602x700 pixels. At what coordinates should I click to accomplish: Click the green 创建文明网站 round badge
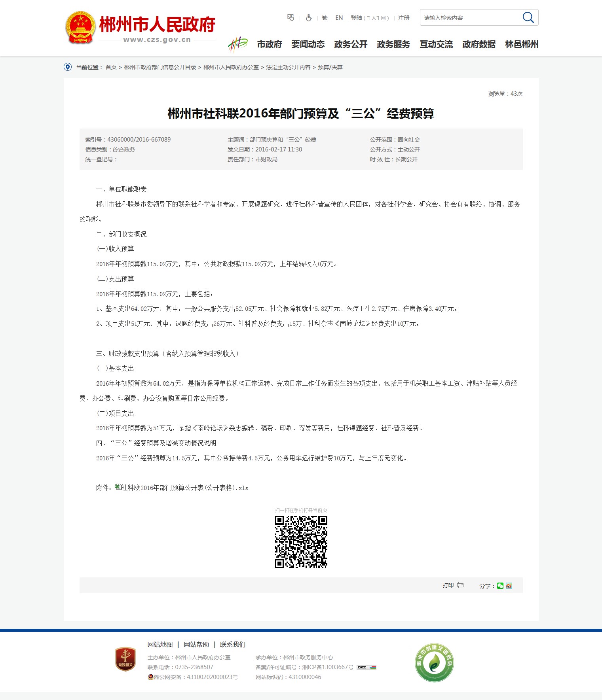pos(434,662)
